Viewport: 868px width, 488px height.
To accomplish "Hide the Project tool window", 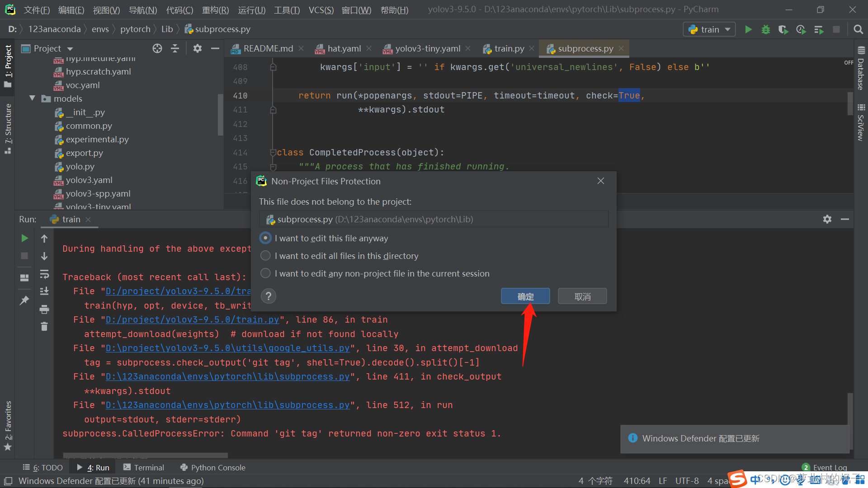I will (215, 48).
